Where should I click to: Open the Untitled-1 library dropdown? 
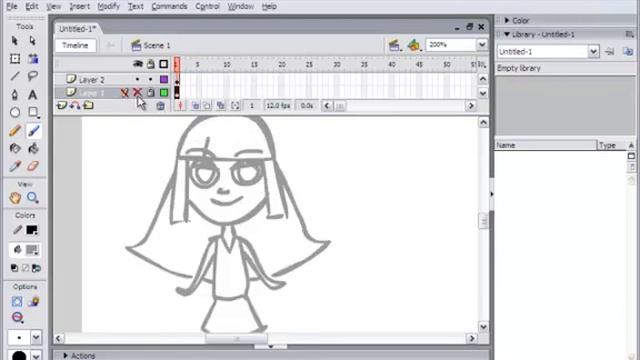click(593, 52)
